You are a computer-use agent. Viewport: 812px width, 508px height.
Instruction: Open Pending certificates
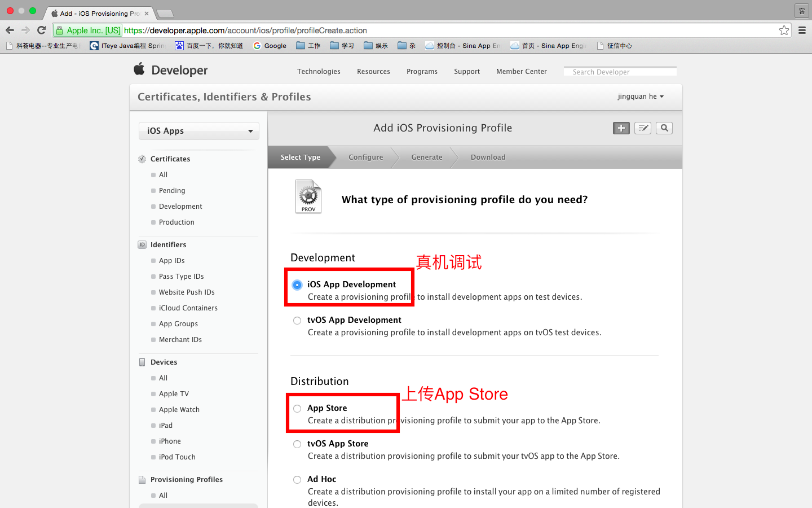172,191
